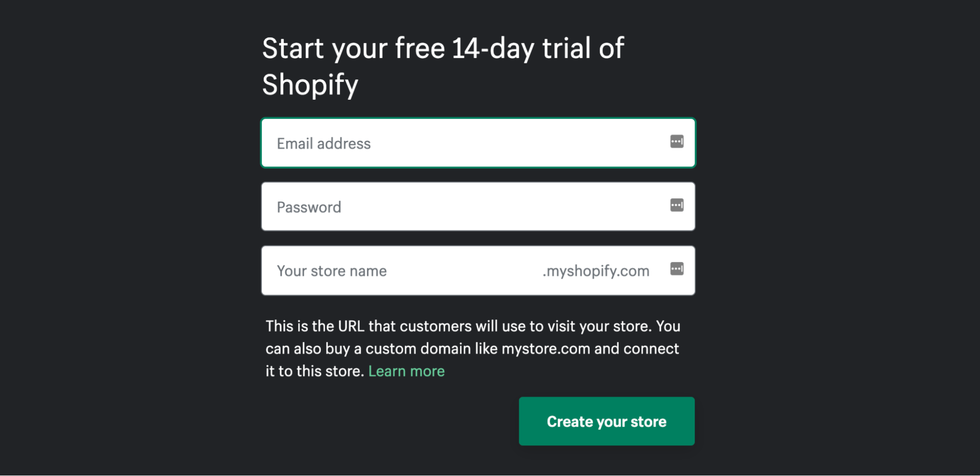This screenshot has height=476, width=980.
Task: Follow the Learn more link
Action: 406,371
